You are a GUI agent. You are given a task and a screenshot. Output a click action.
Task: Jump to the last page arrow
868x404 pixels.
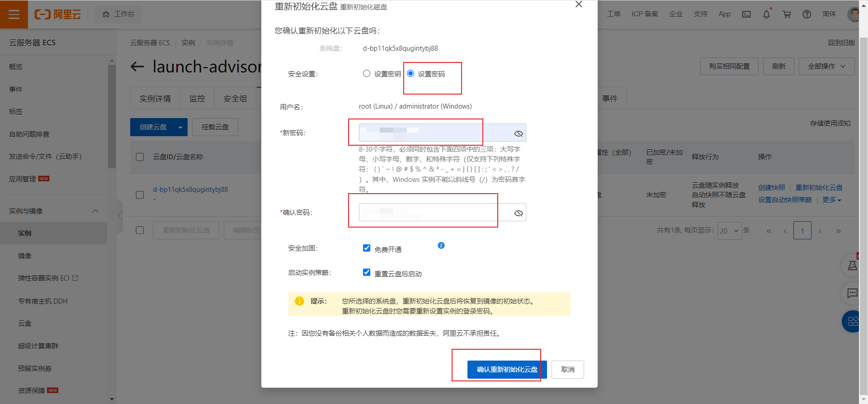839,231
